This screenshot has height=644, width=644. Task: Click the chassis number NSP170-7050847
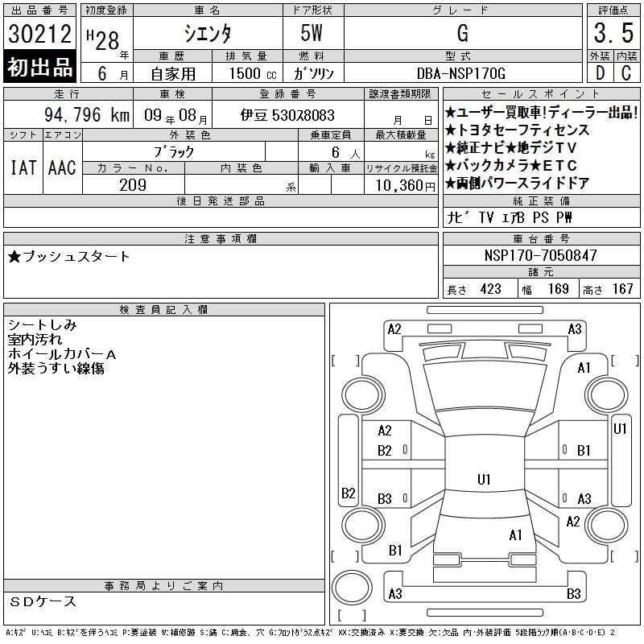point(540,255)
